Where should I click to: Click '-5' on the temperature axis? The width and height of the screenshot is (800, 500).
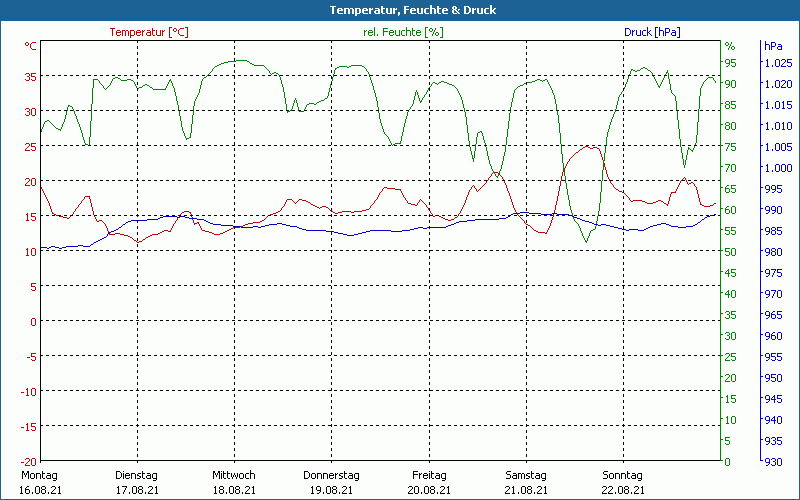32,357
